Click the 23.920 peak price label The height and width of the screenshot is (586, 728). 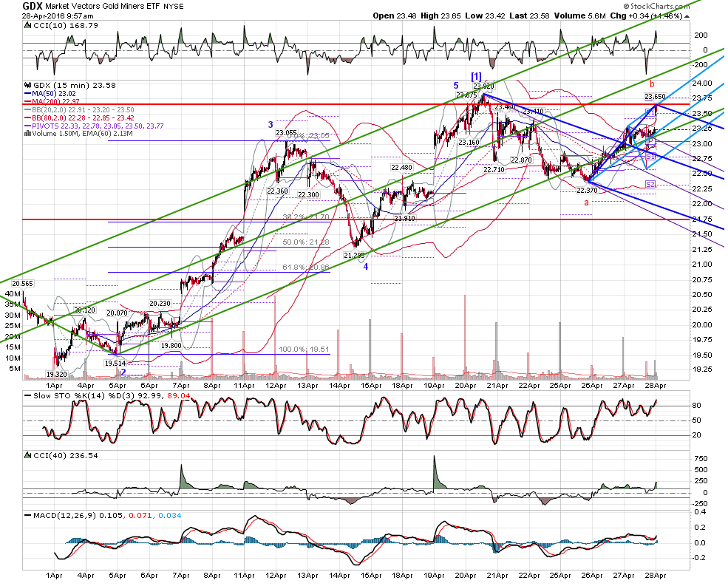coord(483,86)
